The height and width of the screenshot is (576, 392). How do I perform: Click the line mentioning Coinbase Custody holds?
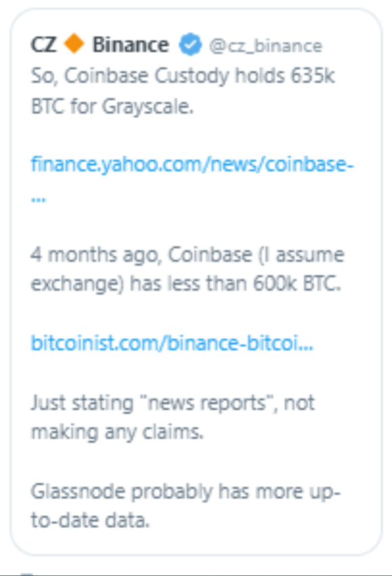[x=183, y=76]
